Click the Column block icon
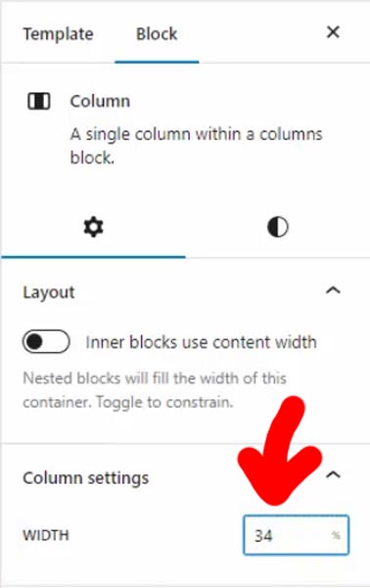Viewport: 370px width, 588px height. pos(39,101)
